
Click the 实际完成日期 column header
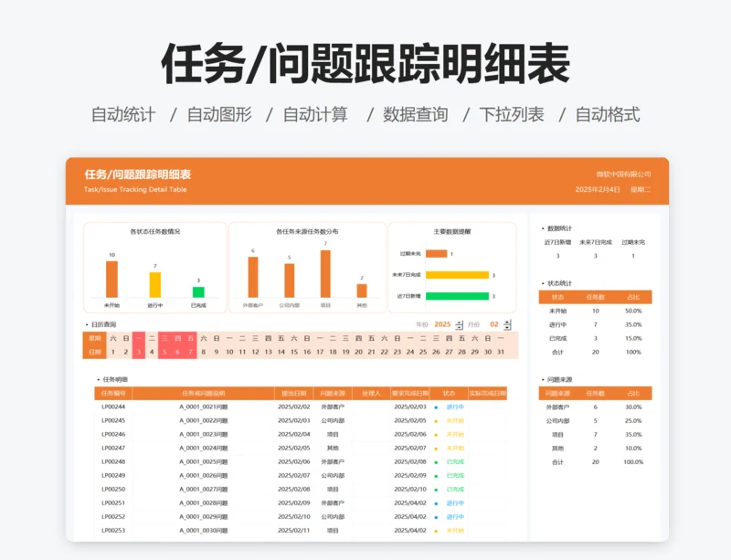(x=488, y=394)
